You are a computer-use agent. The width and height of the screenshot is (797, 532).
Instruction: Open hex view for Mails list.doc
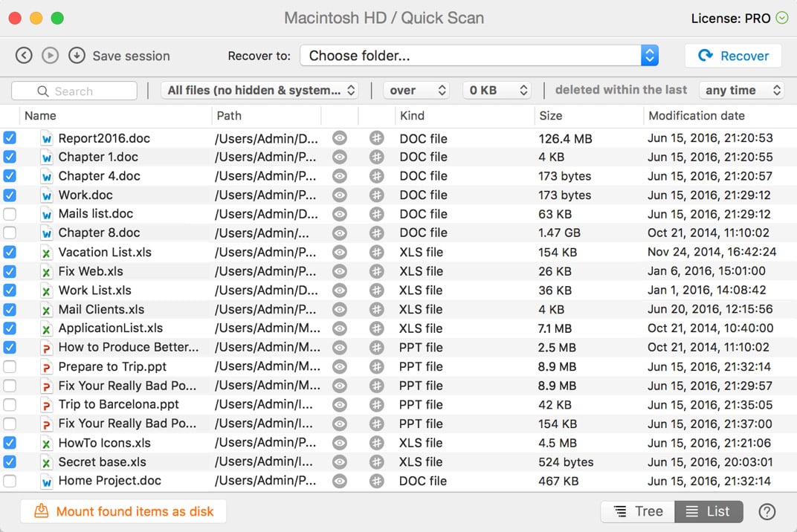point(377,215)
